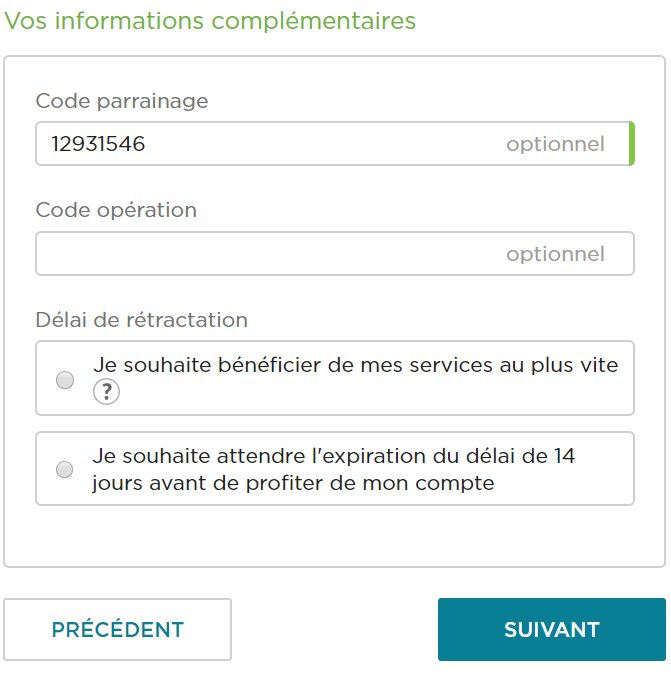
Task: Click the green validation bar on Code parrainage
Action: tap(631, 143)
